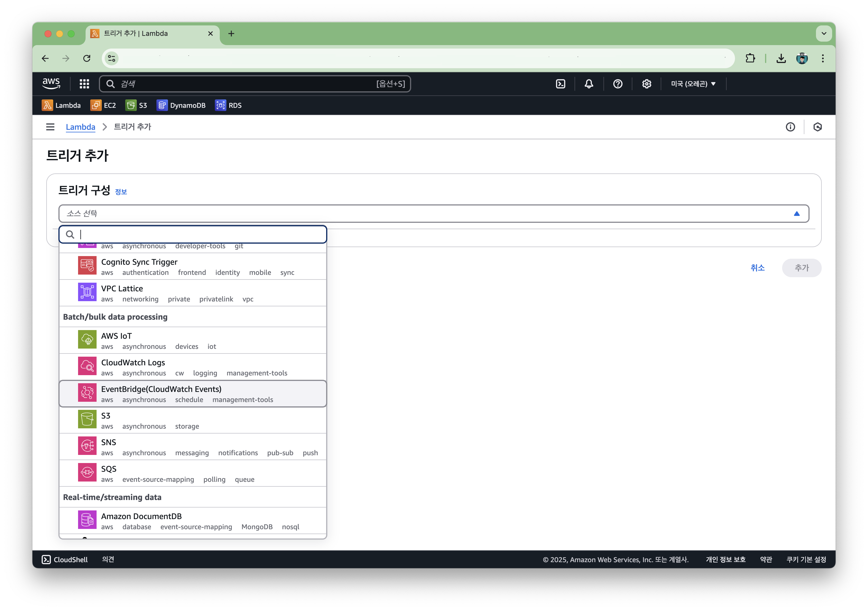Open the 정보 link beside 트리거 구성
The image size is (868, 611).
121,192
